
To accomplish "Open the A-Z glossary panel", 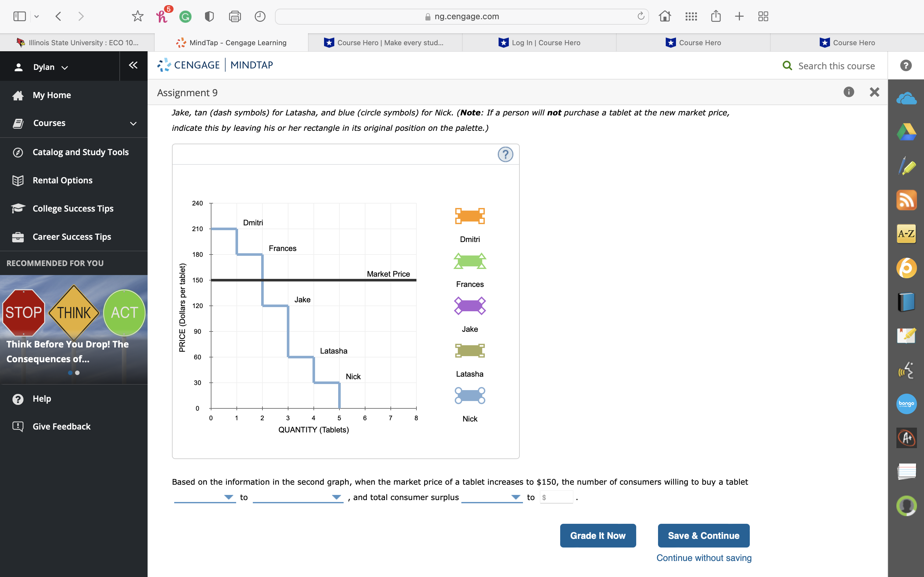I will point(906,233).
